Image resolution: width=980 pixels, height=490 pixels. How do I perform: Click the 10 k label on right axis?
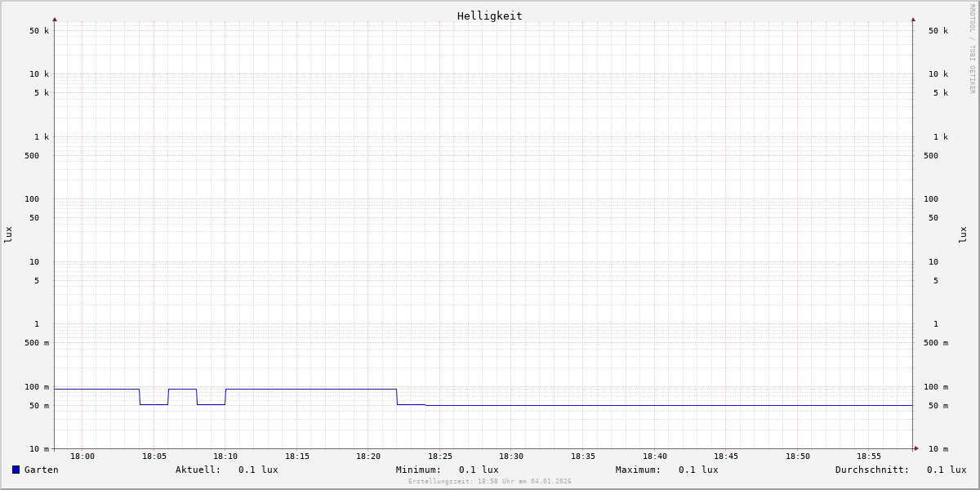[x=938, y=74]
